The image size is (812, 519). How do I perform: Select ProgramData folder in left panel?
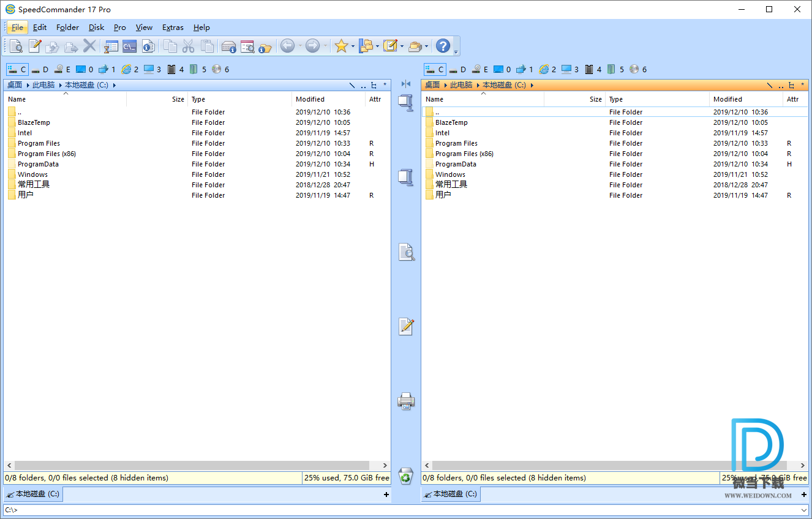click(38, 164)
